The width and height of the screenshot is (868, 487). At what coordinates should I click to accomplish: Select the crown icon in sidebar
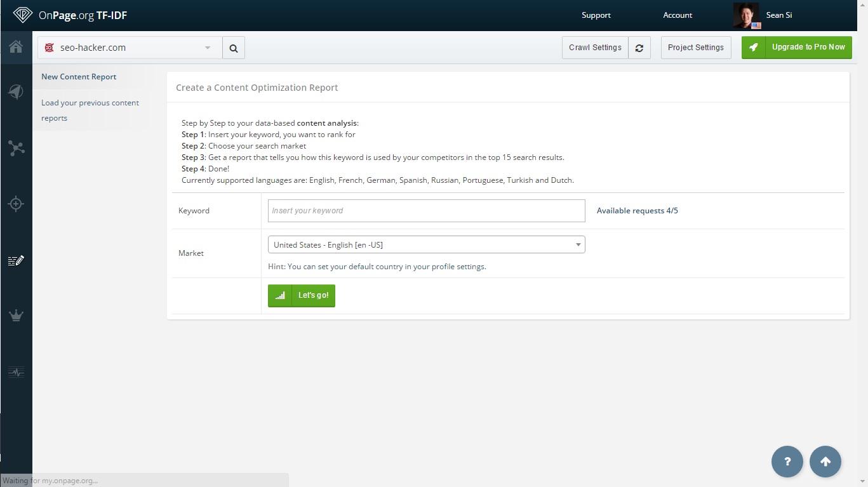(16, 316)
